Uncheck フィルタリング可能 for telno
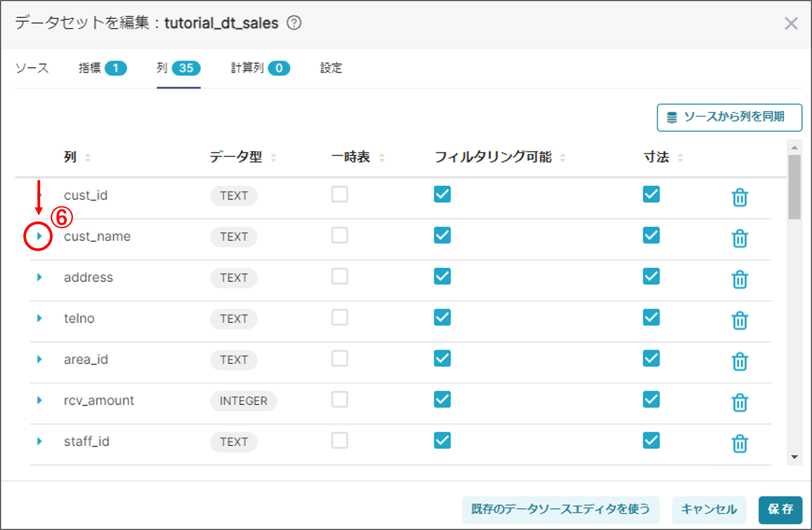The width and height of the screenshot is (812, 530). pos(442,317)
